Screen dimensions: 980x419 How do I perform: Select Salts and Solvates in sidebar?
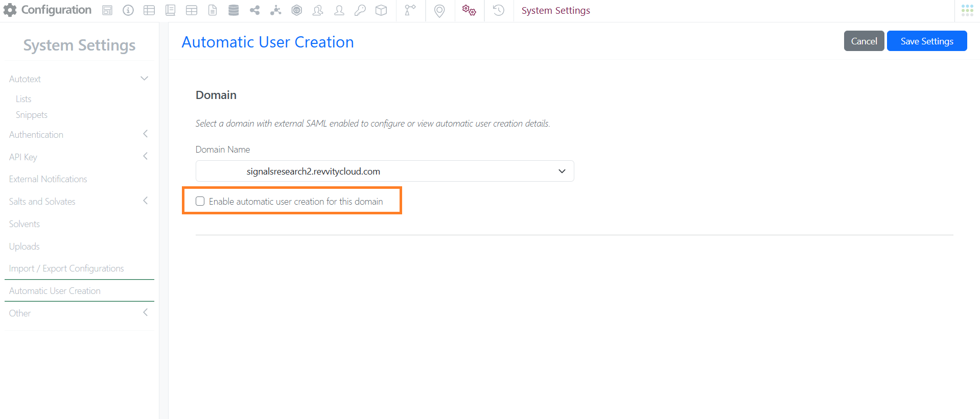pyautogui.click(x=42, y=202)
